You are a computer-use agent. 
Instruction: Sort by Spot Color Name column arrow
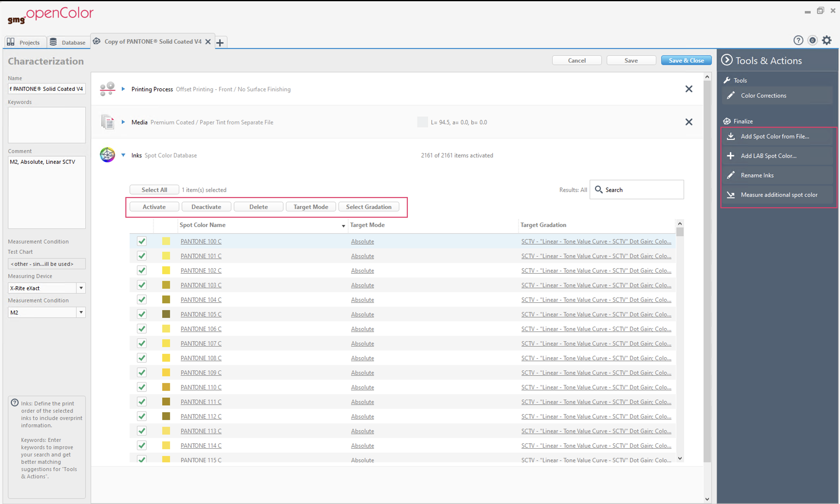tap(343, 226)
